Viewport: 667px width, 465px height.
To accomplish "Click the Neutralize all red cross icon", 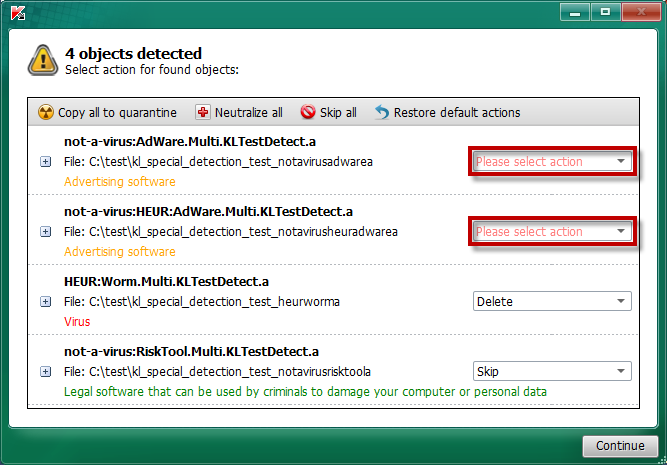I will (203, 112).
